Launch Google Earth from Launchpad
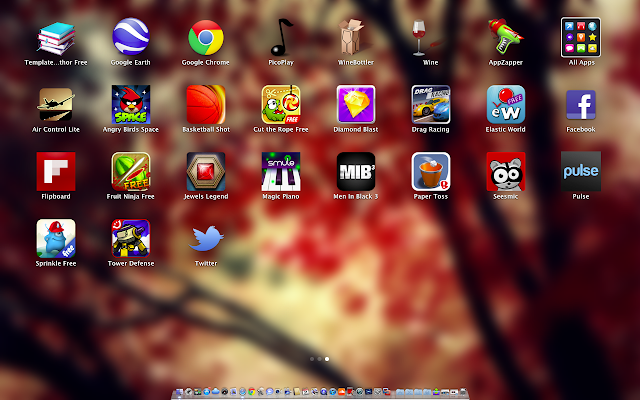Screen dimensions: 640x400 point(131,37)
